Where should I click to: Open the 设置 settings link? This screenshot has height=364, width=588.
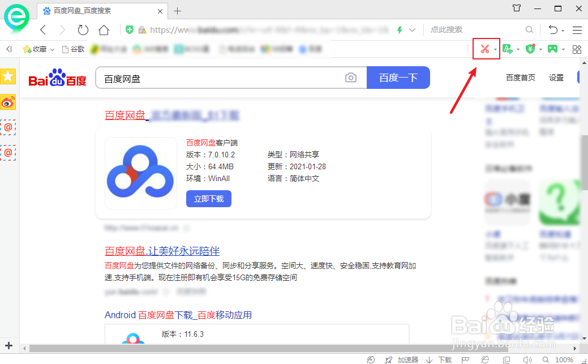(x=556, y=78)
